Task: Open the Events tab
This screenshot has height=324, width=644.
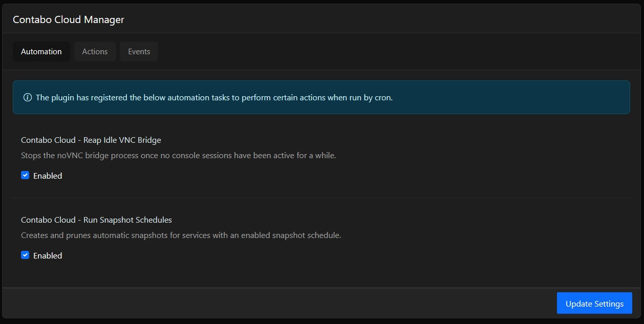Action: (139, 52)
